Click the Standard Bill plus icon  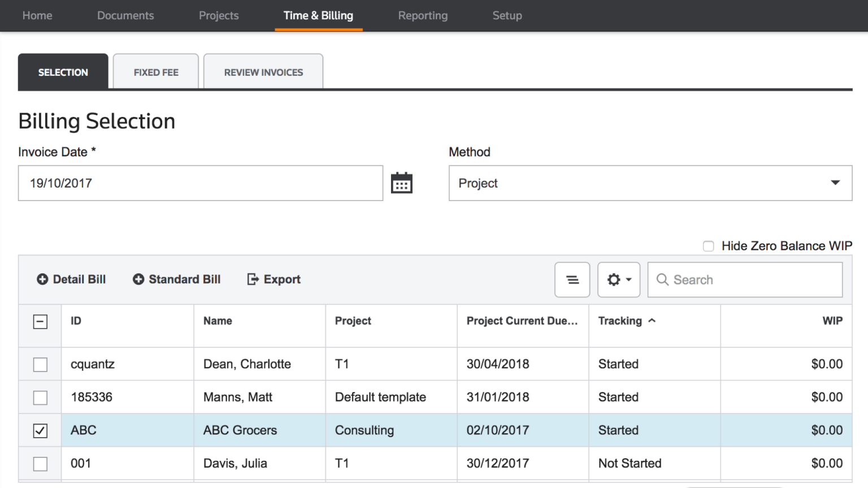pos(139,279)
